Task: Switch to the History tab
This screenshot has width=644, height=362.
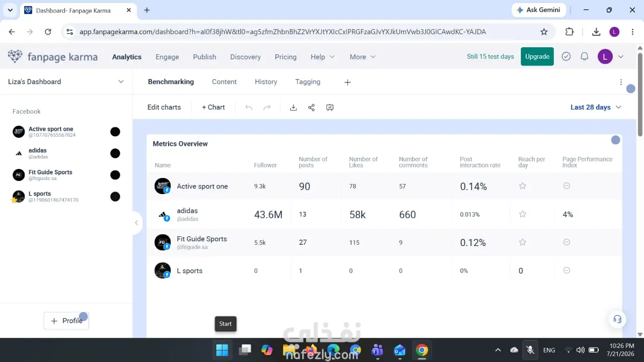Action: 266,82
